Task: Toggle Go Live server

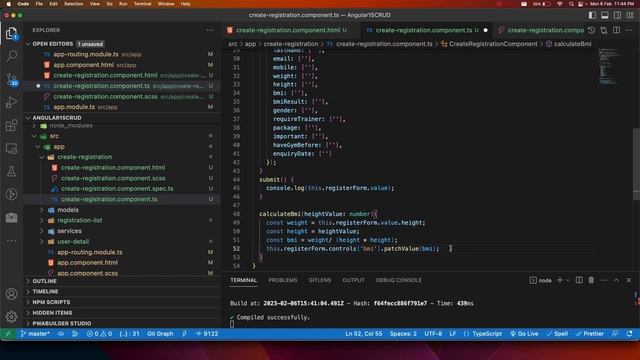Action: pyautogui.click(x=524, y=333)
